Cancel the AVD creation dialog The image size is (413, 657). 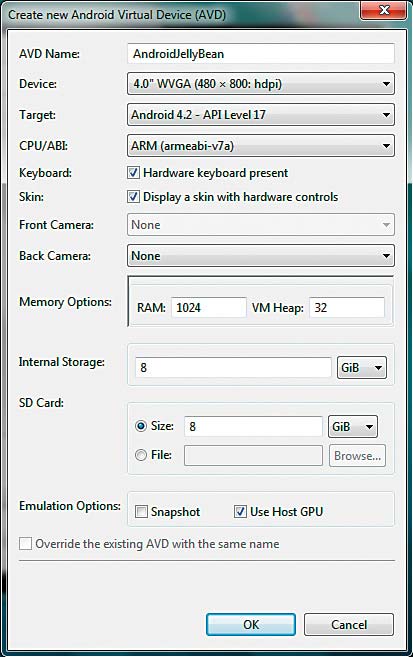(x=349, y=625)
